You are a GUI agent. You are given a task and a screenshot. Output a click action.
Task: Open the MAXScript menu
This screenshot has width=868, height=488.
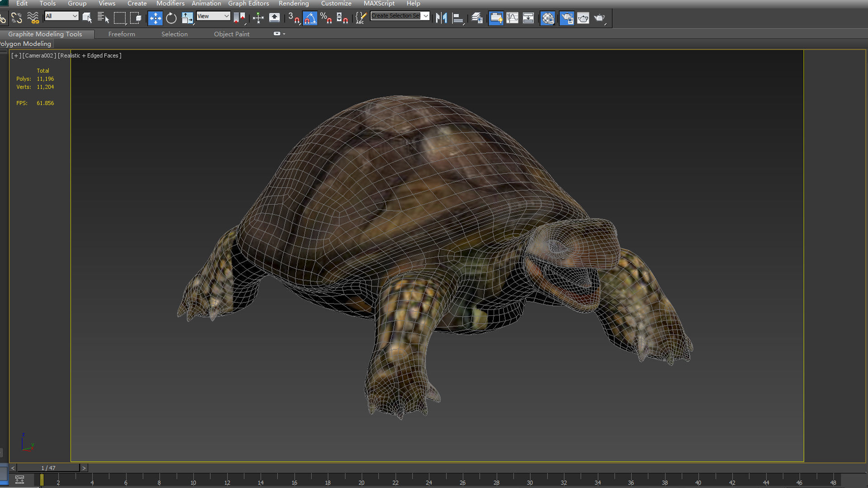[x=379, y=4]
